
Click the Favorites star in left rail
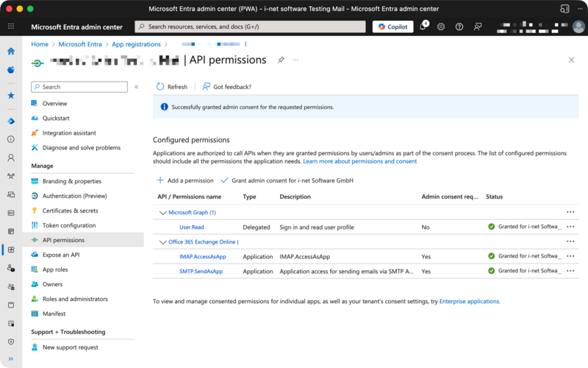(11, 95)
